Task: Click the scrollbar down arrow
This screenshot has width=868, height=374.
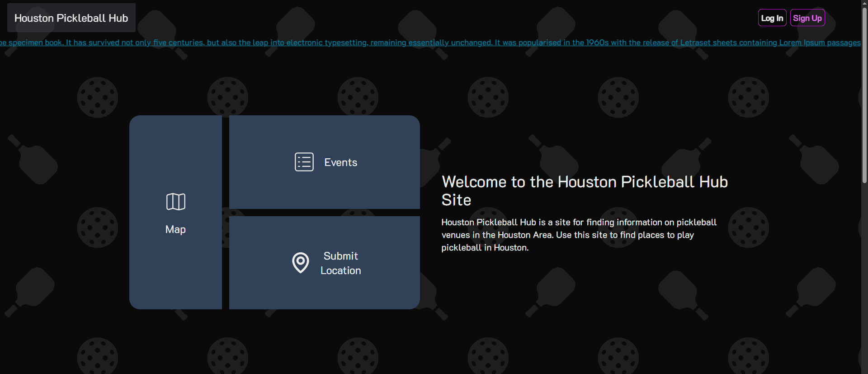Action: (x=864, y=370)
